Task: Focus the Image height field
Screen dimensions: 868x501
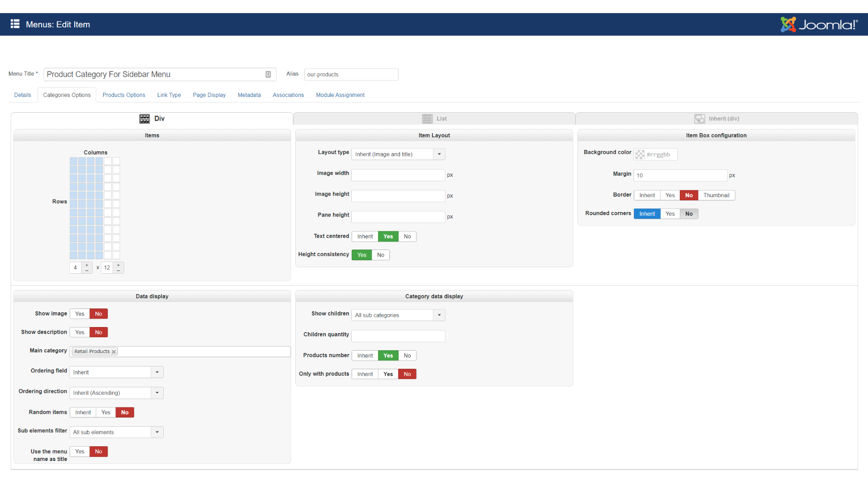Action: (x=398, y=196)
